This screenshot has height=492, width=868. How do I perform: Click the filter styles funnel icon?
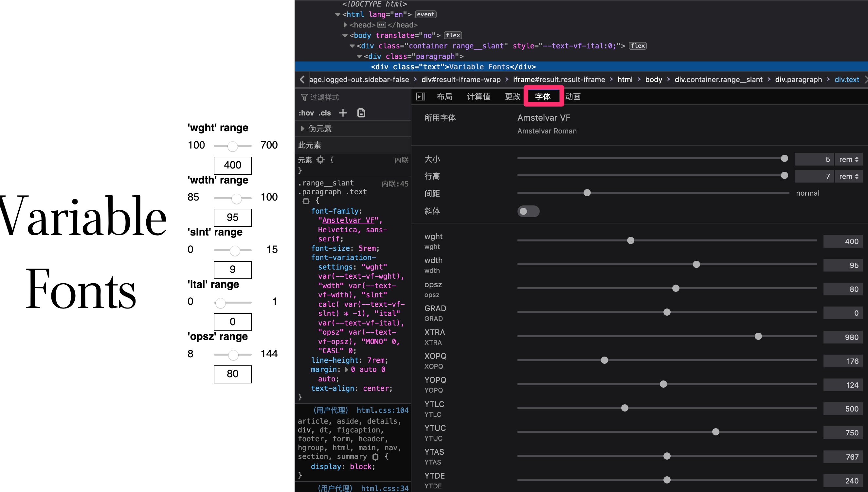(304, 97)
